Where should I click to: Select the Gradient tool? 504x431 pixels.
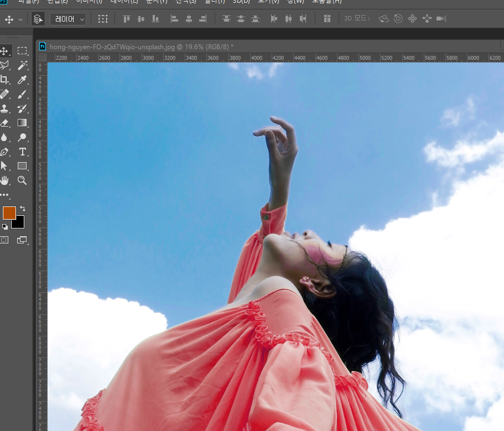coord(22,123)
